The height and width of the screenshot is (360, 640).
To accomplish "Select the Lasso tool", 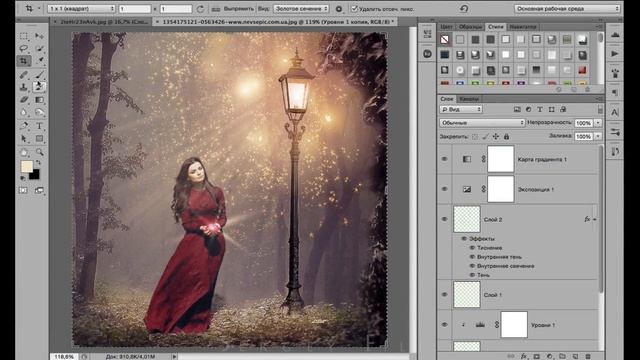I will (24, 49).
